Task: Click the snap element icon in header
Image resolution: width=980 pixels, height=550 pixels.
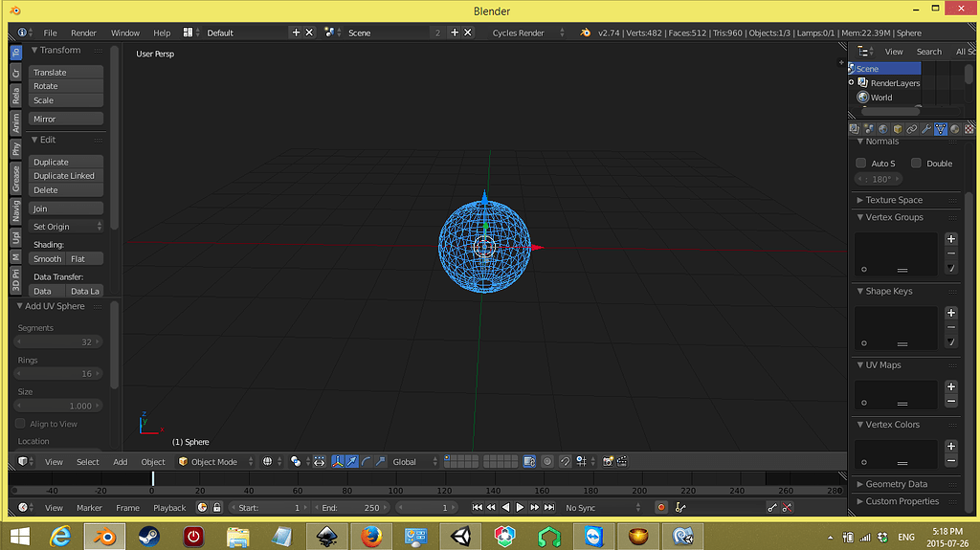Action: click(581, 461)
